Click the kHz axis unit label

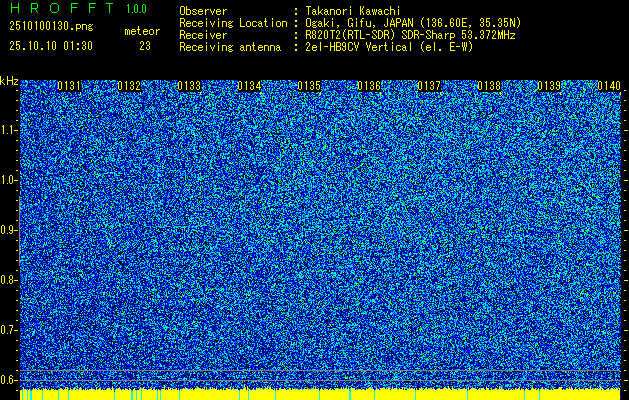[x=9, y=81]
